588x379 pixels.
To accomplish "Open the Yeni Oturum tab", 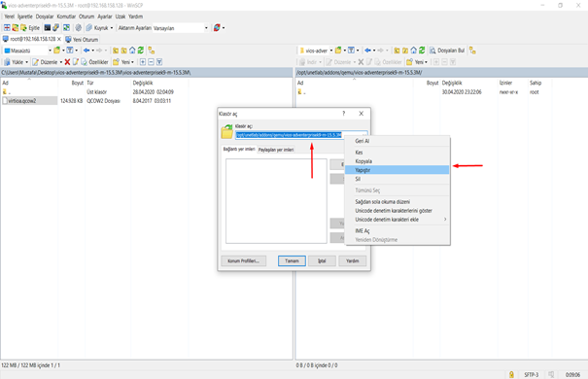I will [82, 39].
